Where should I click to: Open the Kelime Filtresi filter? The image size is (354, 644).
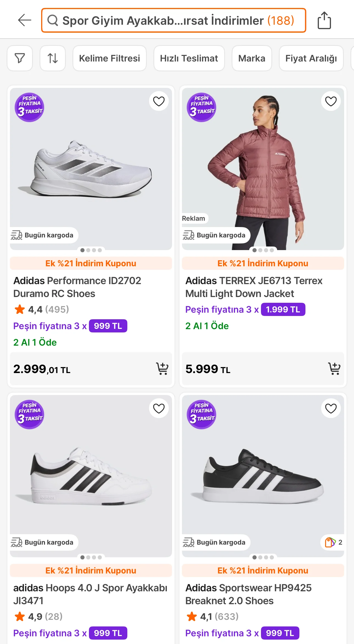(x=109, y=58)
